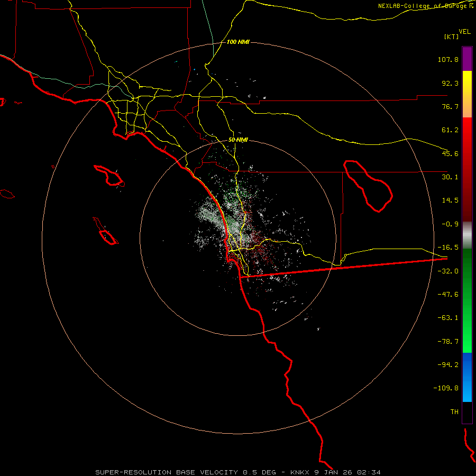476x476 pixels.
Task: Click the -63.1 legend value
Action: tap(448, 318)
